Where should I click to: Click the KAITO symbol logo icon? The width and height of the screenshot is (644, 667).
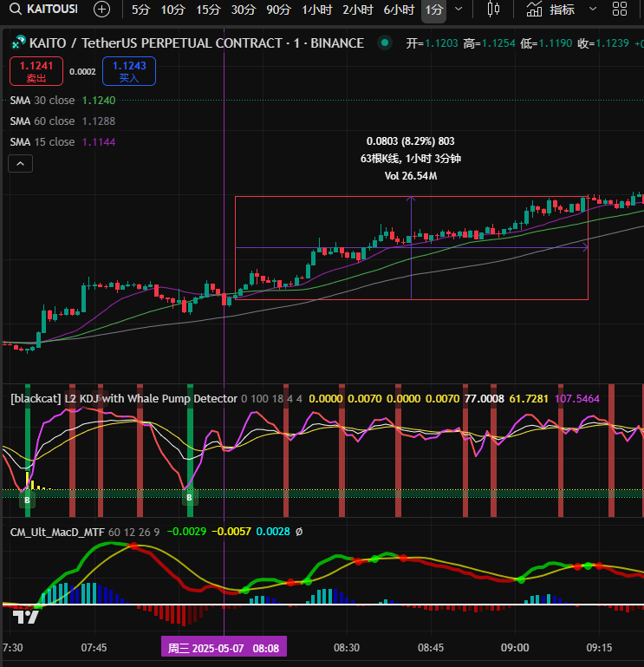[18, 43]
